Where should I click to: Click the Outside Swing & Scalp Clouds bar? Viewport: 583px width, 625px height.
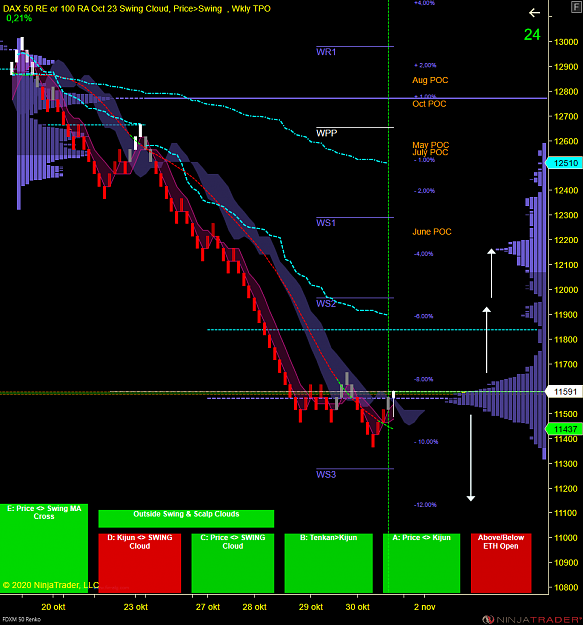[x=186, y=519]
